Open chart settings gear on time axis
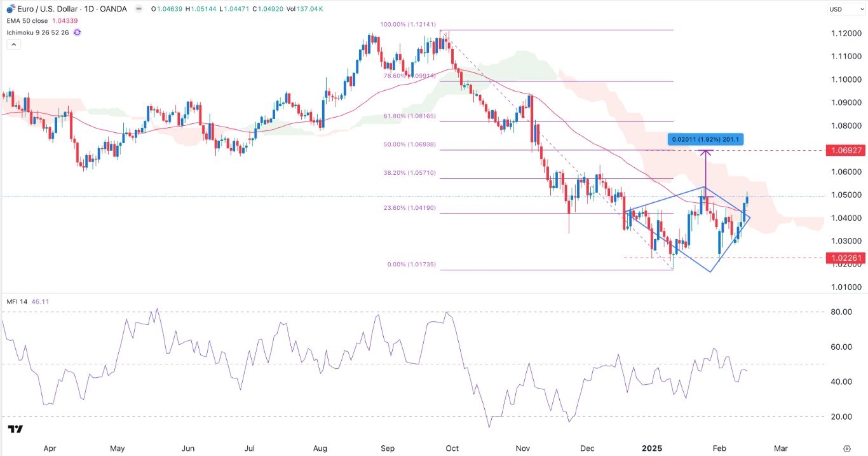Screen dimensions: 868x456 [x=846, y=448]
